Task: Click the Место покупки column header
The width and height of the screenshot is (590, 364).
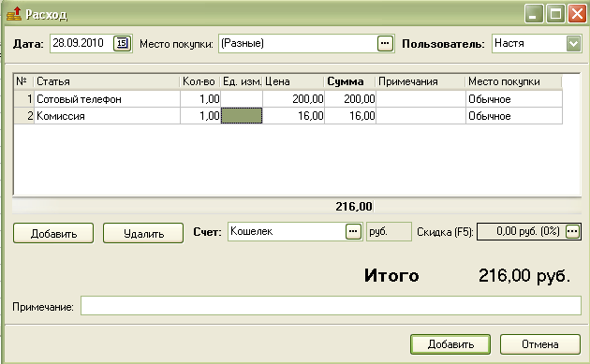Action: [x=514, y=81]
